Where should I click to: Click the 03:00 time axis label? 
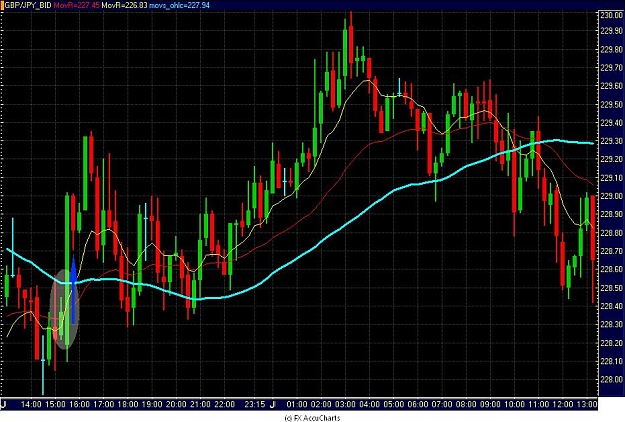tap(345, 404)
